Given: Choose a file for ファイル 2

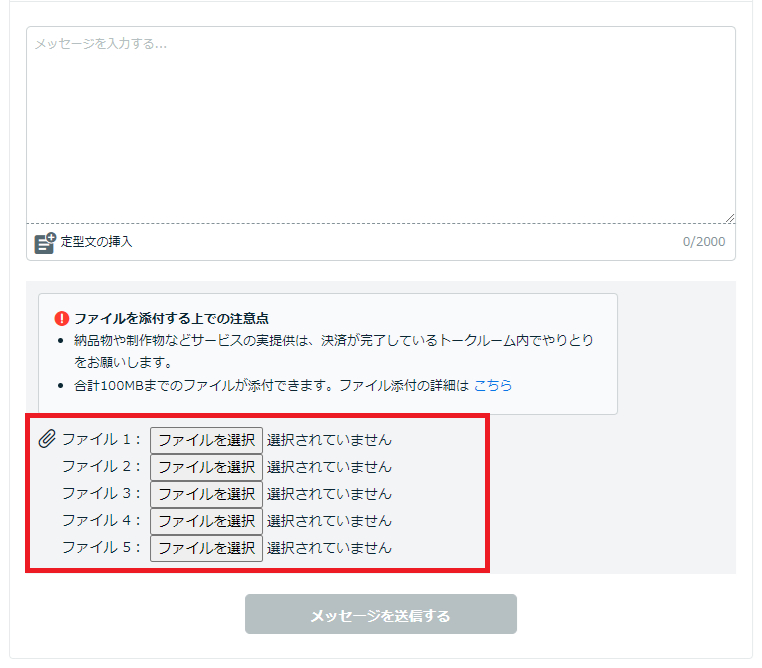Looking at the screenshot, I should click(x=207, y=467).
